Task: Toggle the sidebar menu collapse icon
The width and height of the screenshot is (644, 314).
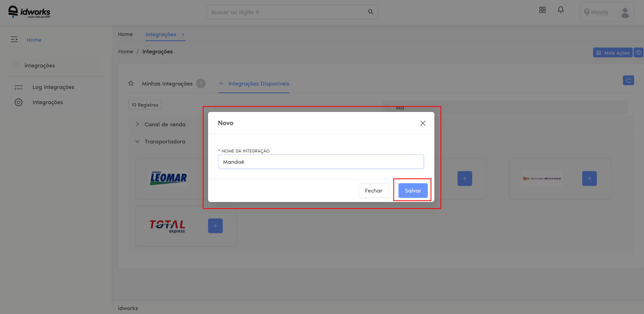Action: pyautogui.click(x=14, y=39)
